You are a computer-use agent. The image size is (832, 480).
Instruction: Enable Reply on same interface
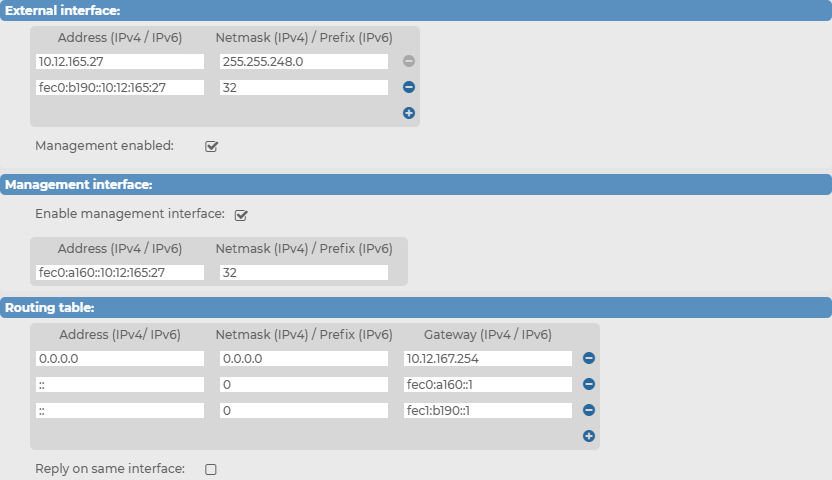coord(211,469)
